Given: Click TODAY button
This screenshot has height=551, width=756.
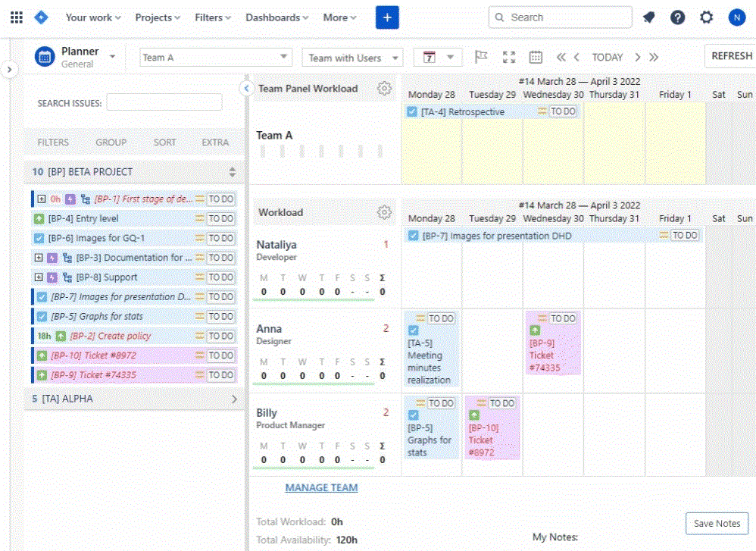Looking at the screenshot, I should click(x=607, y=58).
